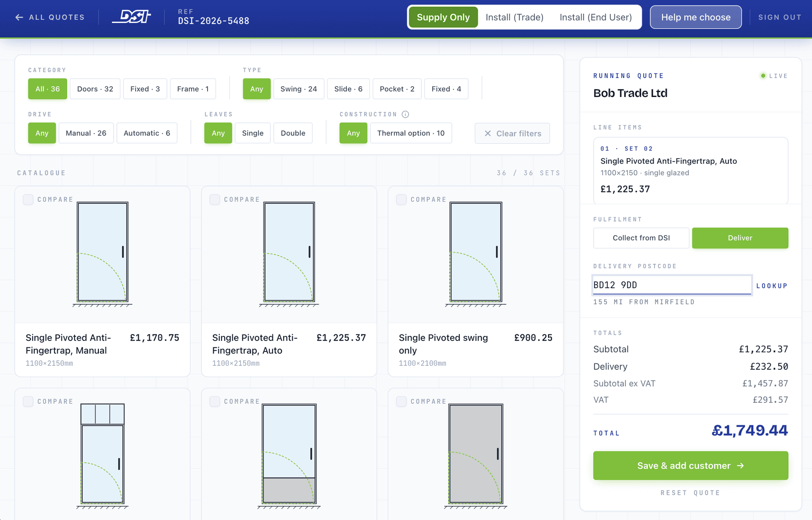812x520 pixels.
Task: Click the total £1,749.44
Action: [750, 430]
